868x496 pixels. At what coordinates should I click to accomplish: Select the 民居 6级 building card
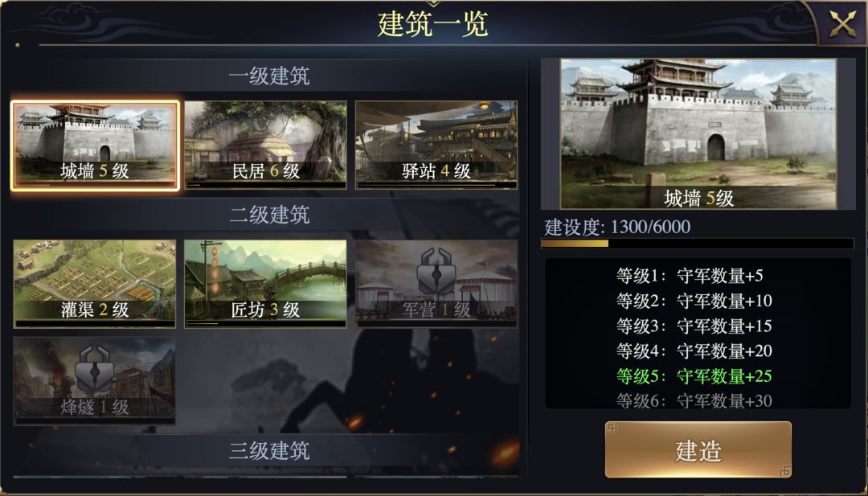[x=266, y=145]
